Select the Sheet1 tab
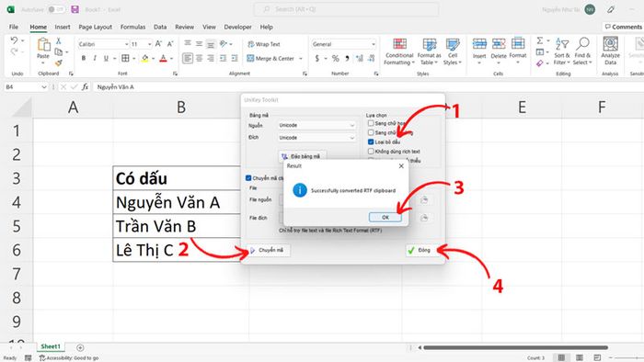644x362 pixels. click(x=51, y=346)
